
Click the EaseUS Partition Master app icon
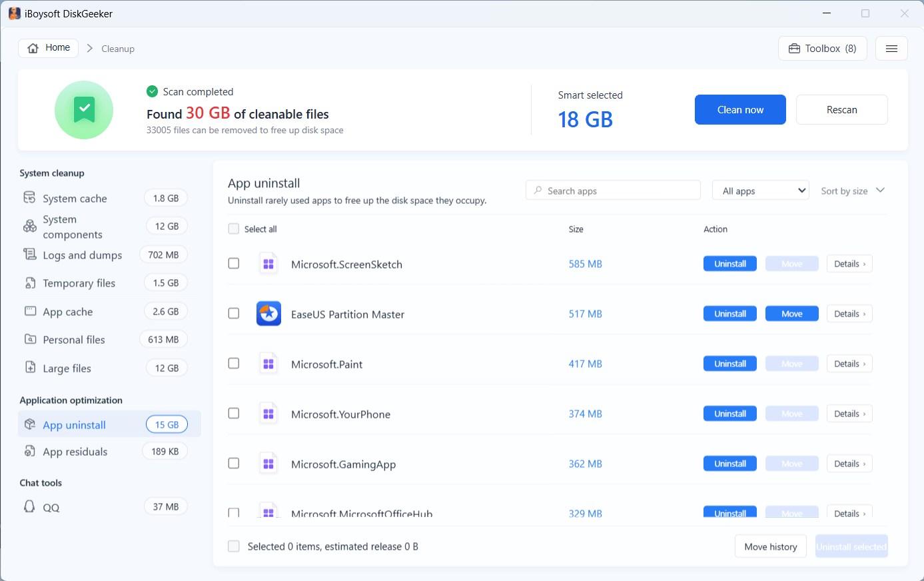(268, 314)
